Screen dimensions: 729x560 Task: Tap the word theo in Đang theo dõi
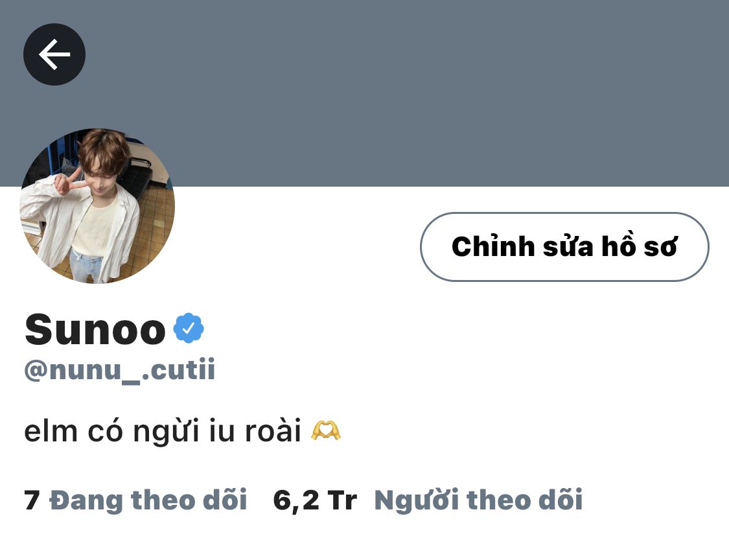163,500
